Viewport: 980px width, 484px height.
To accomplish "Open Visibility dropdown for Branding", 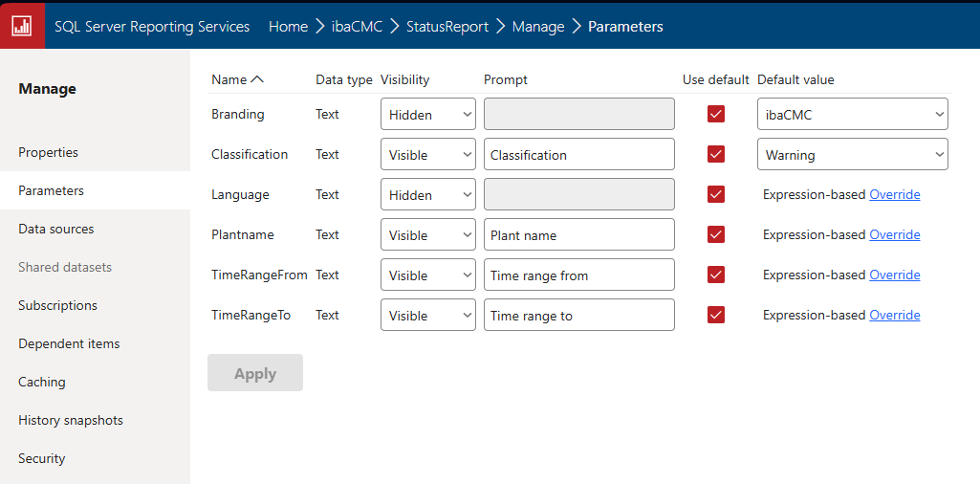I will pyautogui.click(x=427, y=115).
